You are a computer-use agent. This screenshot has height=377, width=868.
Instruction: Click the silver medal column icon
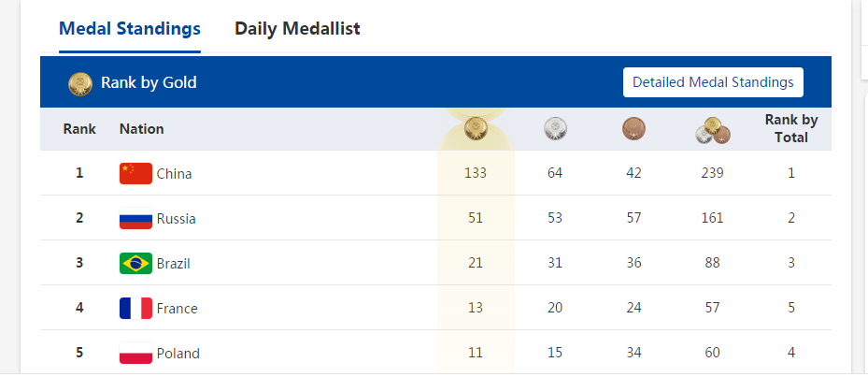[x=555, y=129]
